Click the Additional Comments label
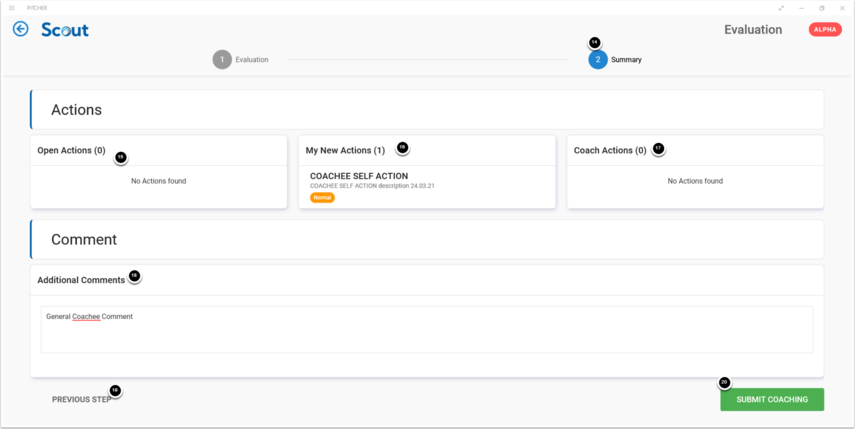Image resolution: width=855 pixels, height=429 pixels. (x=81, y=280)
